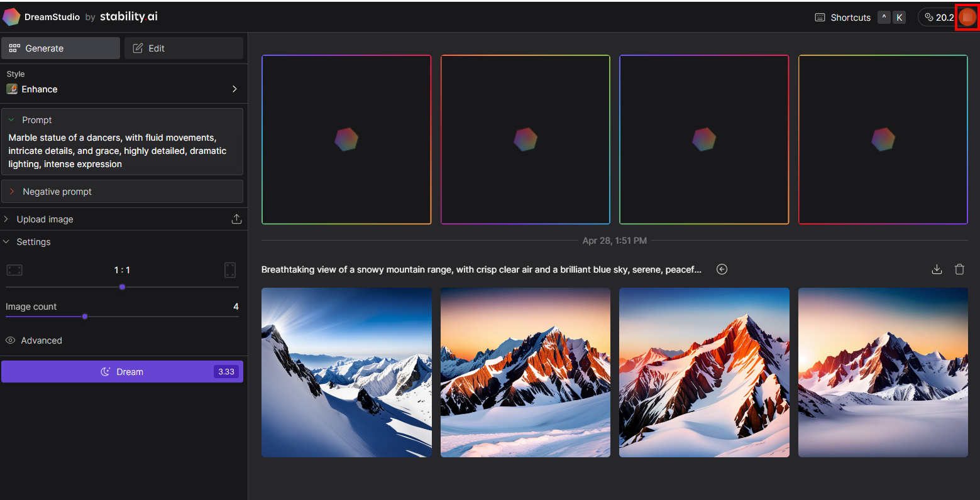980x500 pixels.
Task: Reuse prompt with the circled arrow icon
Action: pos(722,269)
